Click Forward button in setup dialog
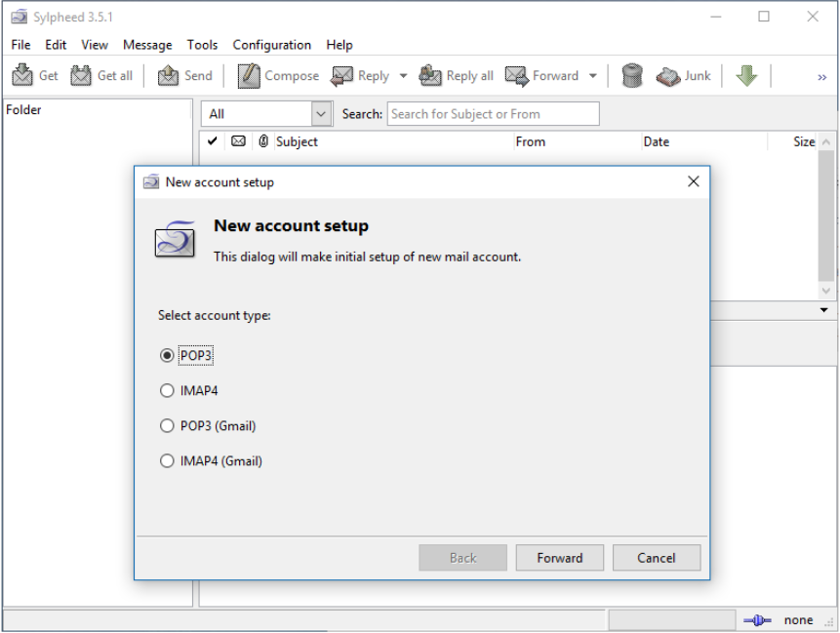Screen dimensions: 840x633 pos(559,558)
